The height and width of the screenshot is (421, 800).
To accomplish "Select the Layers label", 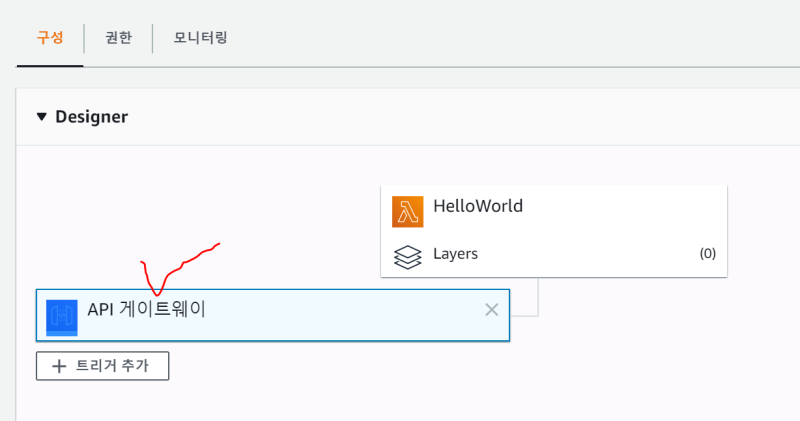I will (456, 254).
